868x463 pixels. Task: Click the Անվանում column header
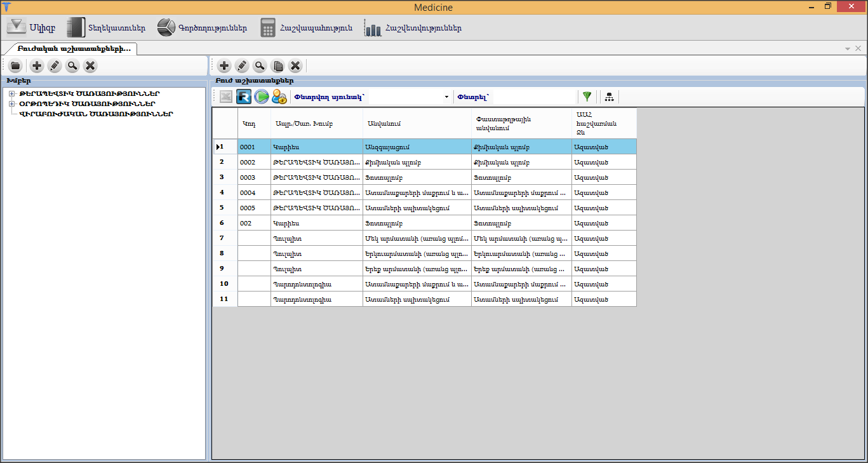[417, 123]
